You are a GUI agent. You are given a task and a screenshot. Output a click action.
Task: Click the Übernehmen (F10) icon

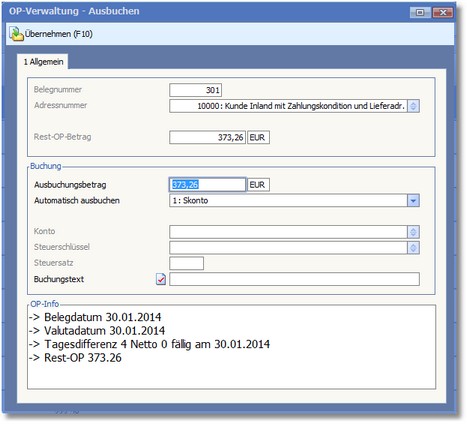(16, 34)
